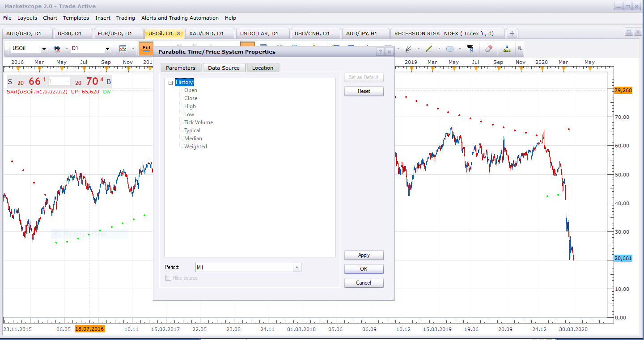Screen dimensions: 644x340
Task: Open the Period M1 combo box
Action: (x=248, y=267)
